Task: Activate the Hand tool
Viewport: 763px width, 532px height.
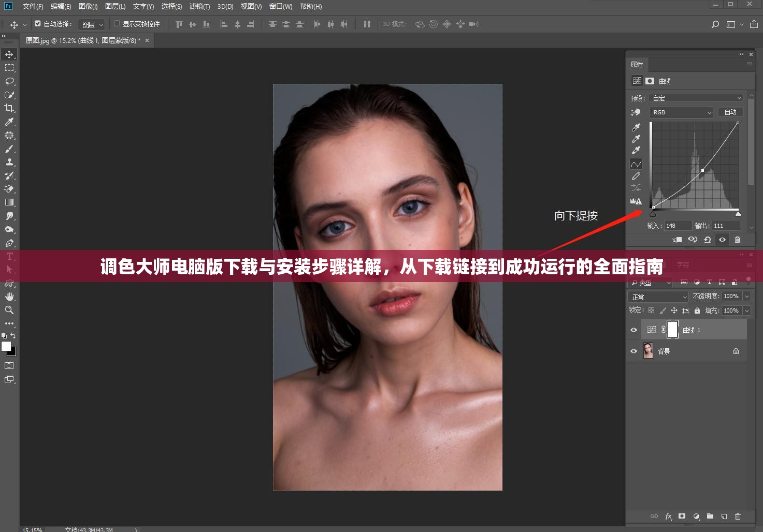Action: coord(9,297)
